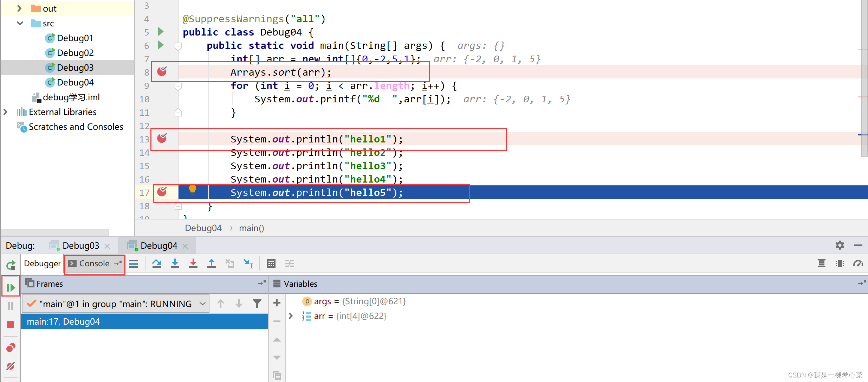Click the Run to Cursor icon
The width and height of the screenshot is (868, 382).
point(248,263)
